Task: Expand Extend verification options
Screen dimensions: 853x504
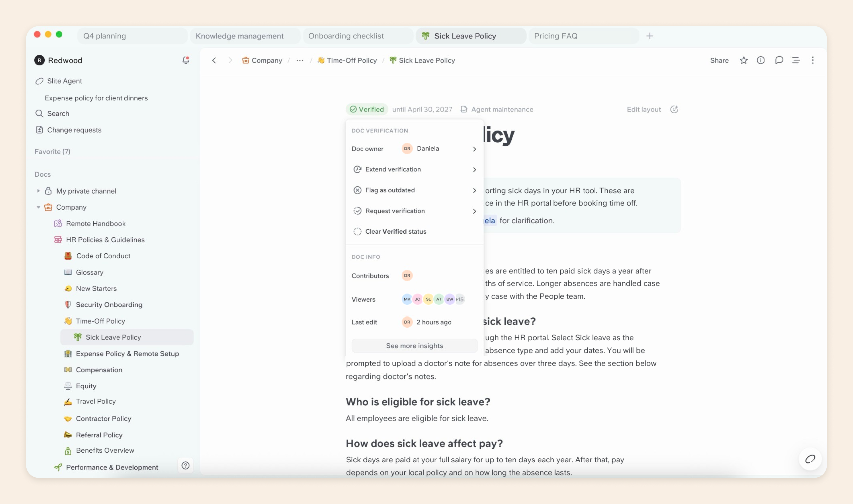Action: pyautogui.click(x=414, y=169)
